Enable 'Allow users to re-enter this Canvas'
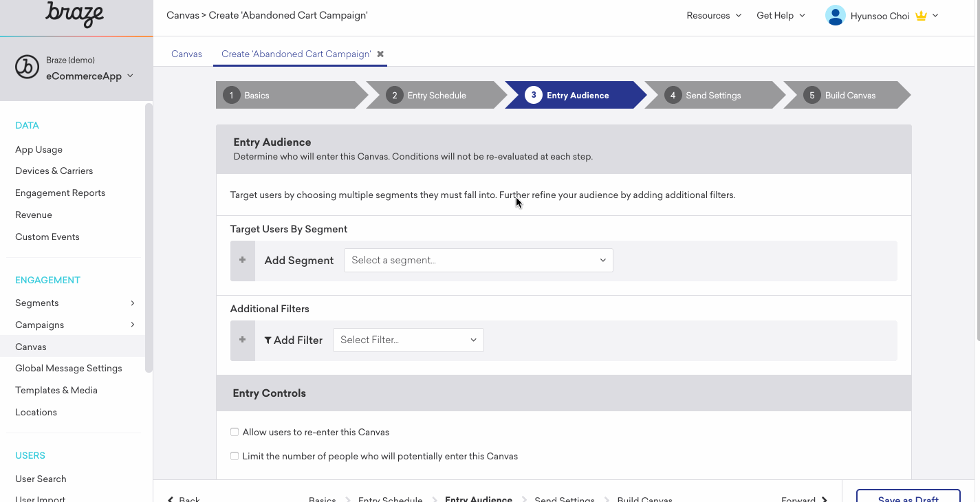980x502 pixels. 235,432
